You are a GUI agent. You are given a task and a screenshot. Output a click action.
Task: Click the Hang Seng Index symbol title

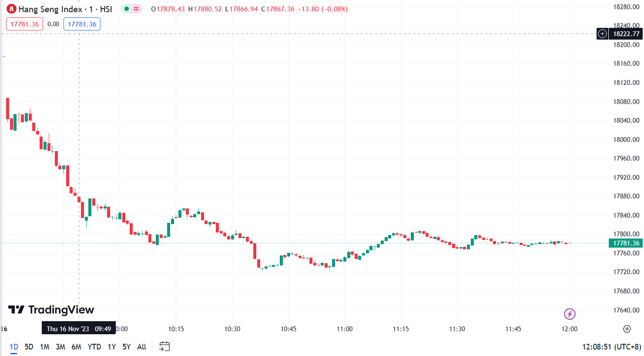coord(65,9)
